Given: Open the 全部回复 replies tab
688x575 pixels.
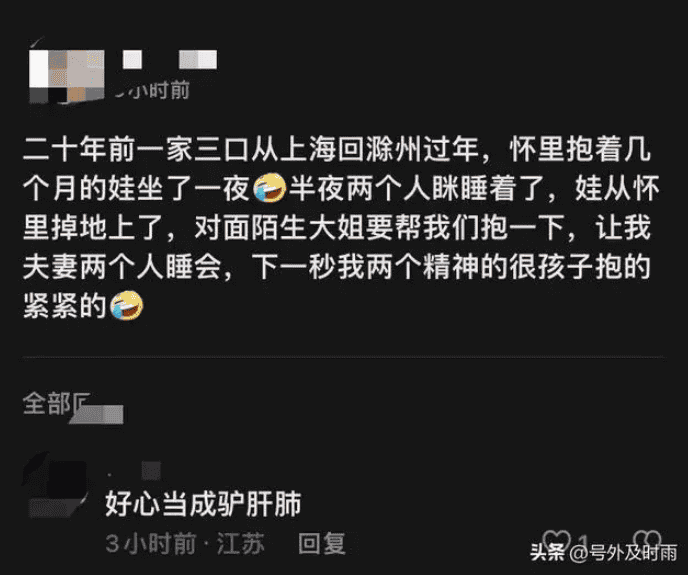Looking at the screenshot, I should pyautogui.click(x=73, y=406).
